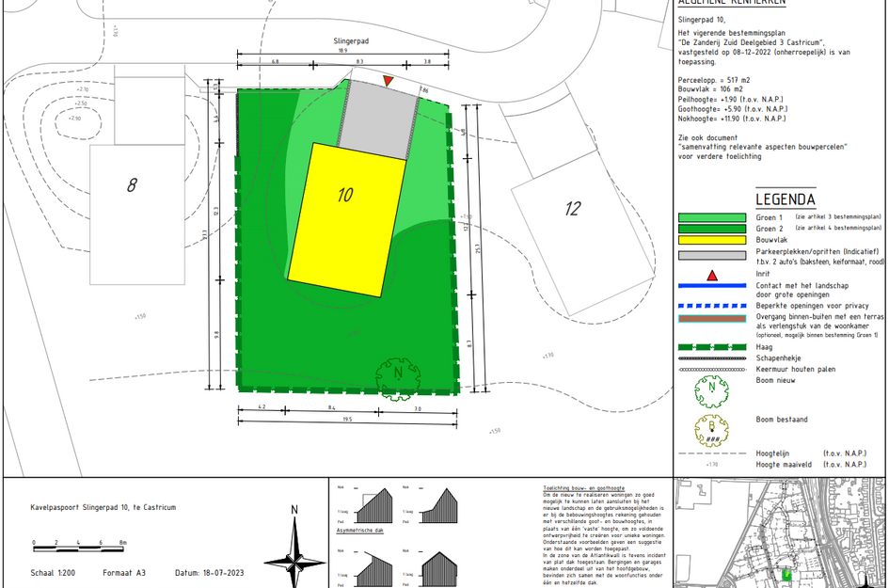Click the 'Groen 1' legend label
The width and height of the screenshot is (889, 588).
point(770,217)
